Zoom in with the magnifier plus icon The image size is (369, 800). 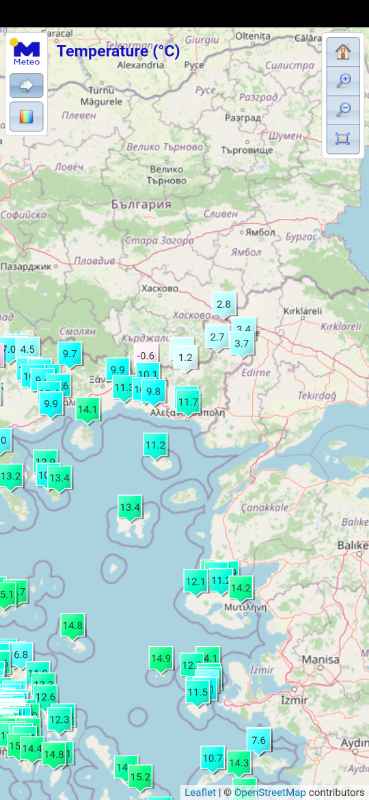pyautogui.click(x=342, y=81)
